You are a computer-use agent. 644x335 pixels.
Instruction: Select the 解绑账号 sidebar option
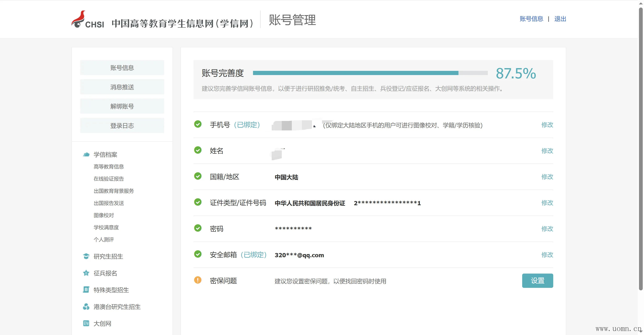[122, 106]
